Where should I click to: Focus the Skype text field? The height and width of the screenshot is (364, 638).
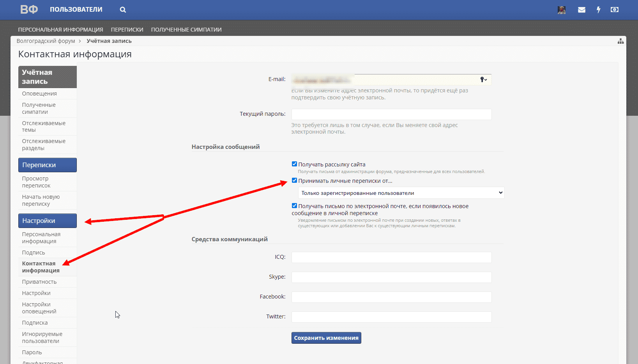click(x=391, y=277)
